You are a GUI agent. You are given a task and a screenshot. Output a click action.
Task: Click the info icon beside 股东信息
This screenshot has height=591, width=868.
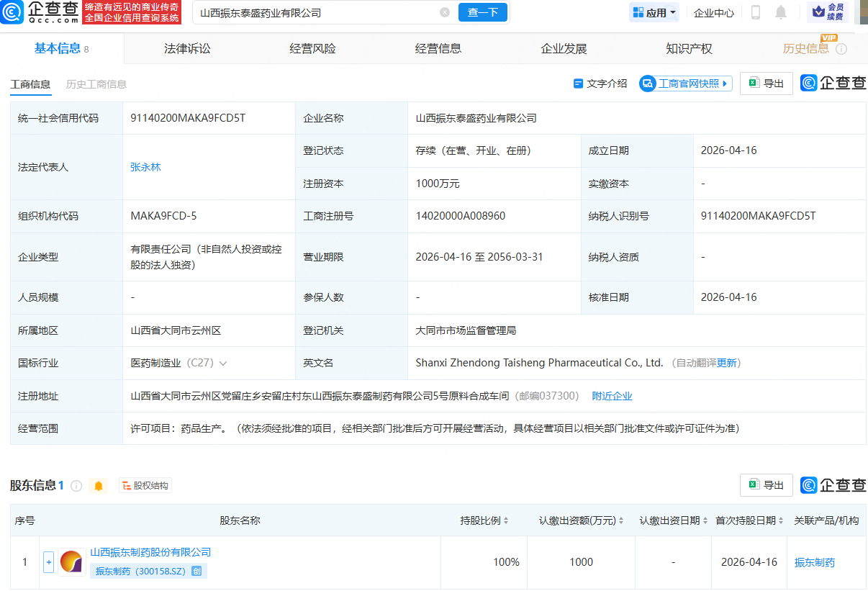pos(76,485)
